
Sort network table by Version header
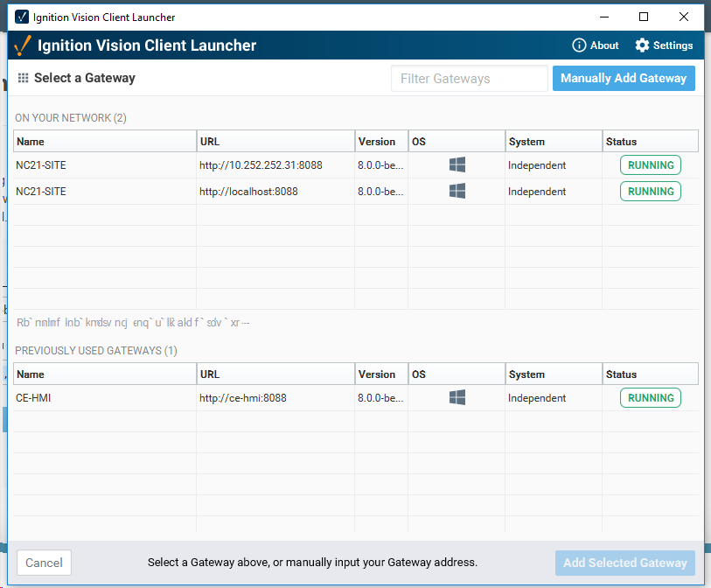pos(381,142)
